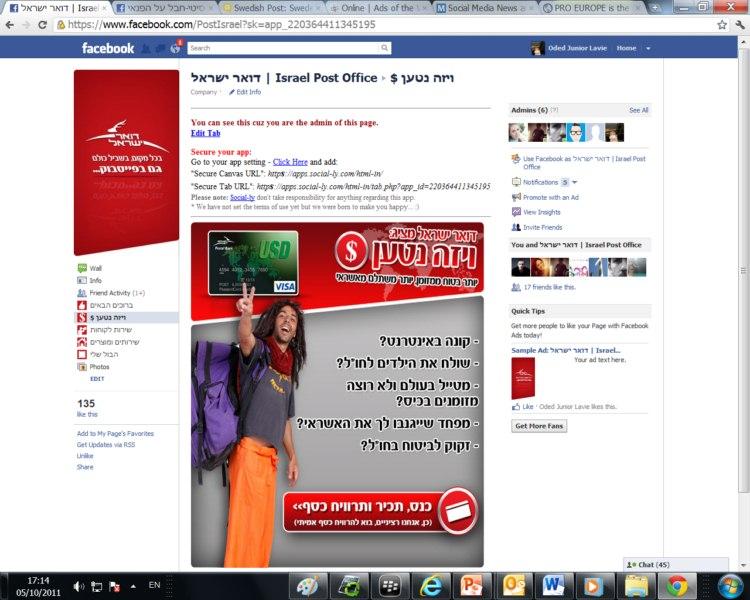Reload the page with refresh icon

[42, 25]
